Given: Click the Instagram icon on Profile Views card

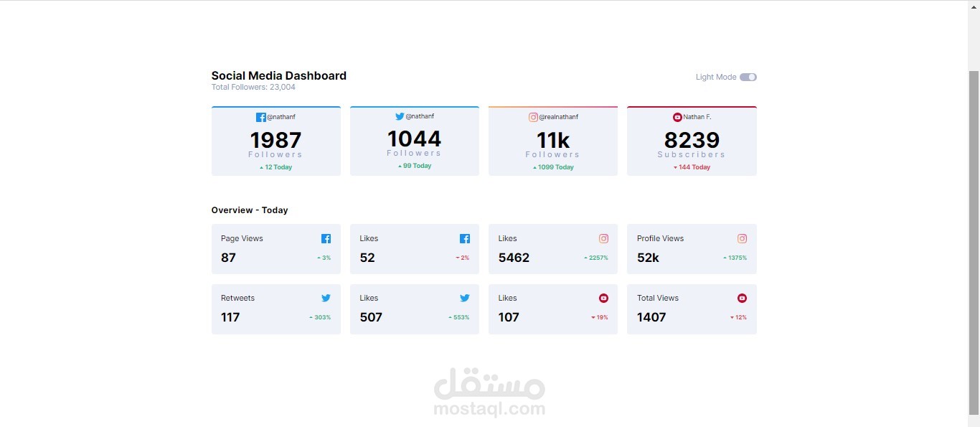Looking at the screenshot, I should (742, 238).
